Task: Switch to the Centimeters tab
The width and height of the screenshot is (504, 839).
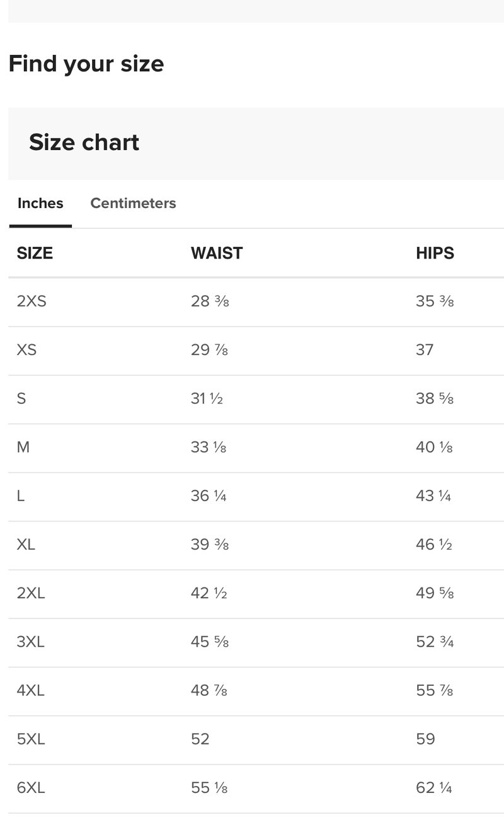Action: click(x=133, y=203)
